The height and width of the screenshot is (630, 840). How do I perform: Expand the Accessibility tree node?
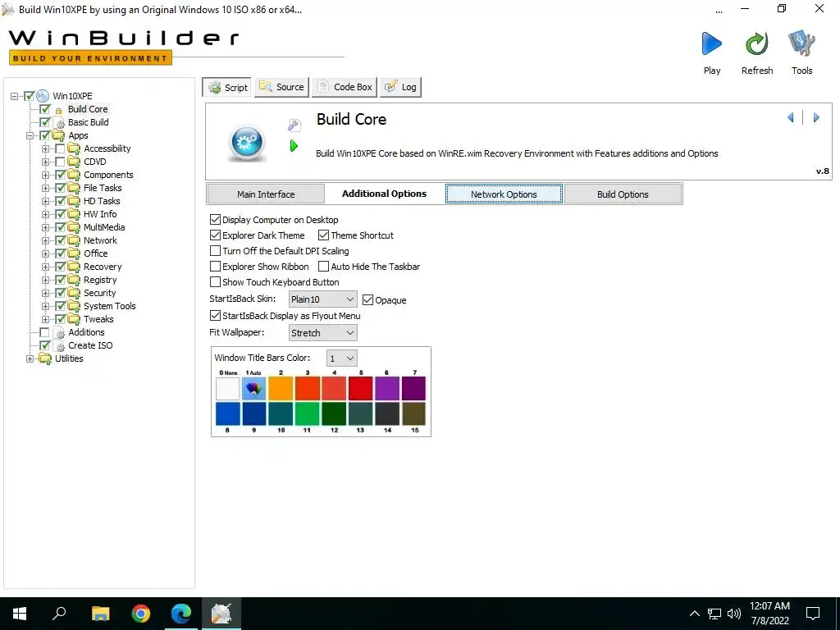46,149
